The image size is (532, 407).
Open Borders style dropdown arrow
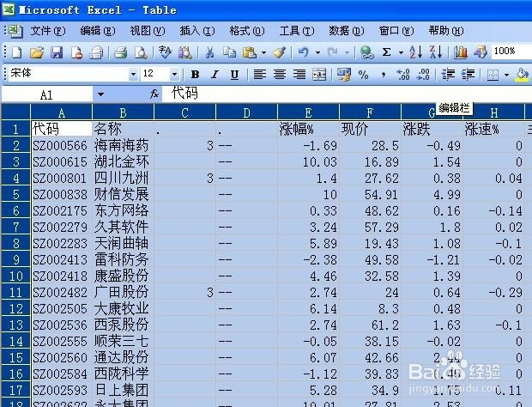[506, 75]
